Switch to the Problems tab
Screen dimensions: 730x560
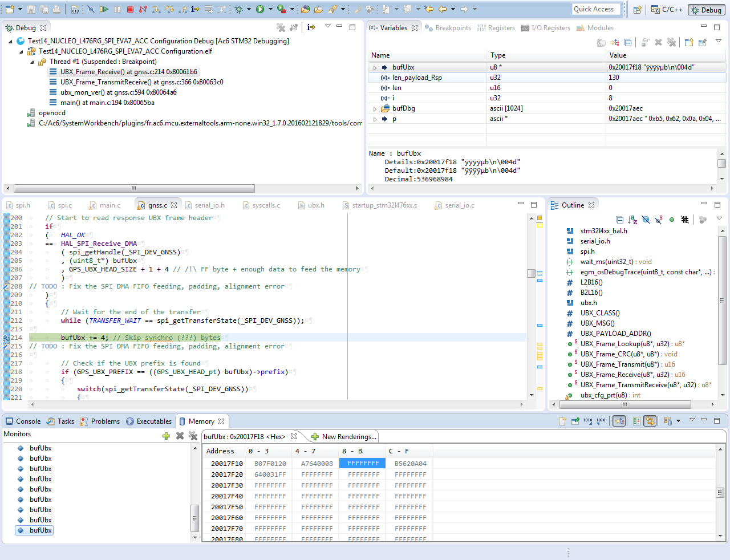click(100, 421)
